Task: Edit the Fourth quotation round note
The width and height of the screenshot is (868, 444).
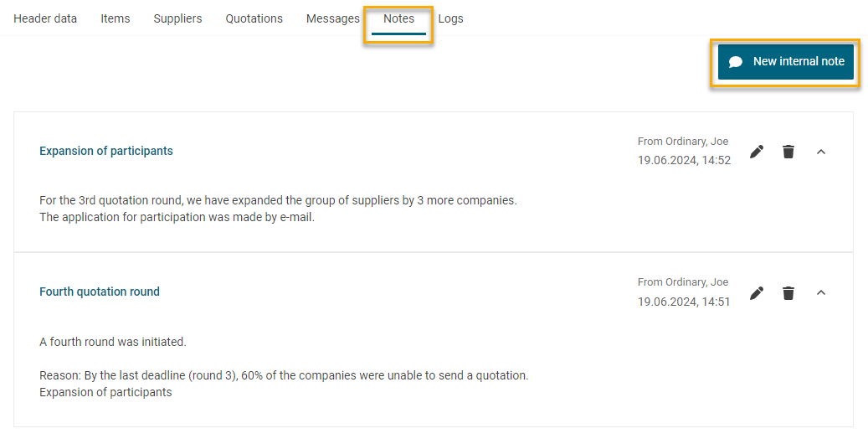Action: (757, 292)
